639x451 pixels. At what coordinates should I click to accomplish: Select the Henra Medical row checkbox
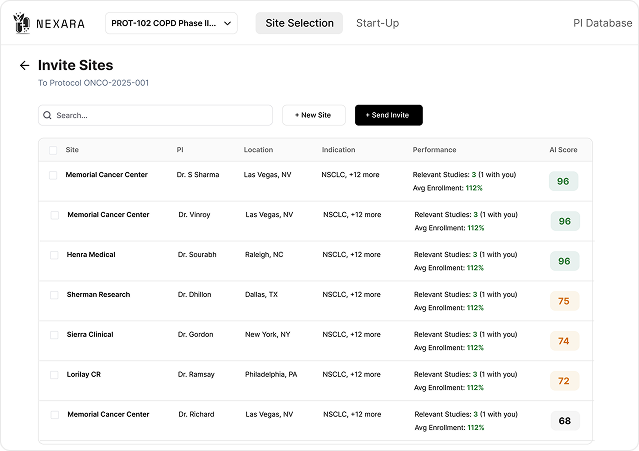click(x=54, y=255)
